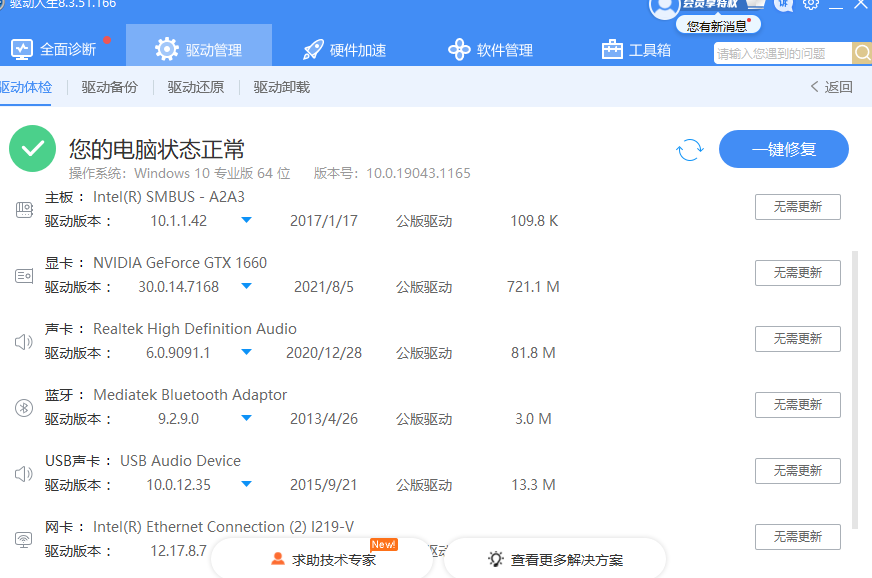Viewport: 872px width, 578px height.
Task: Click the size value 721.1 M
Action: pos(533,287)
